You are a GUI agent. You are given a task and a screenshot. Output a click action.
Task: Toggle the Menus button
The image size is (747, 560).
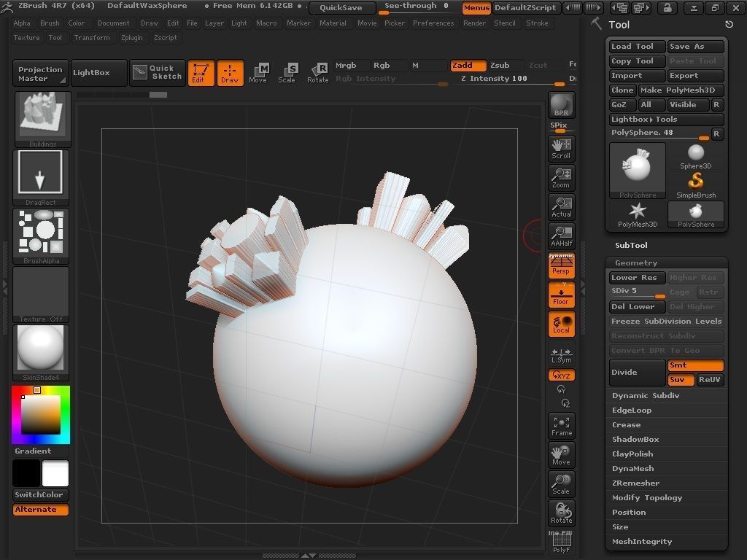(476, 7)
